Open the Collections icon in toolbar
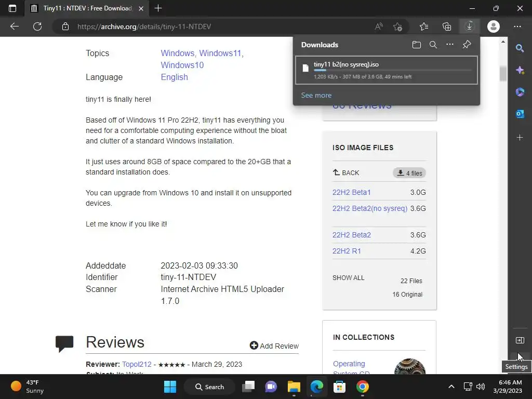This screenshot has width=532, height=399. [x=447, y=26]
